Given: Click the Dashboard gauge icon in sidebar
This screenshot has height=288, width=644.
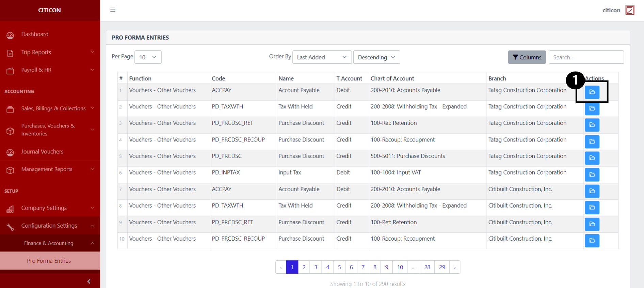Looking at the screenshot, I should 10,35.
